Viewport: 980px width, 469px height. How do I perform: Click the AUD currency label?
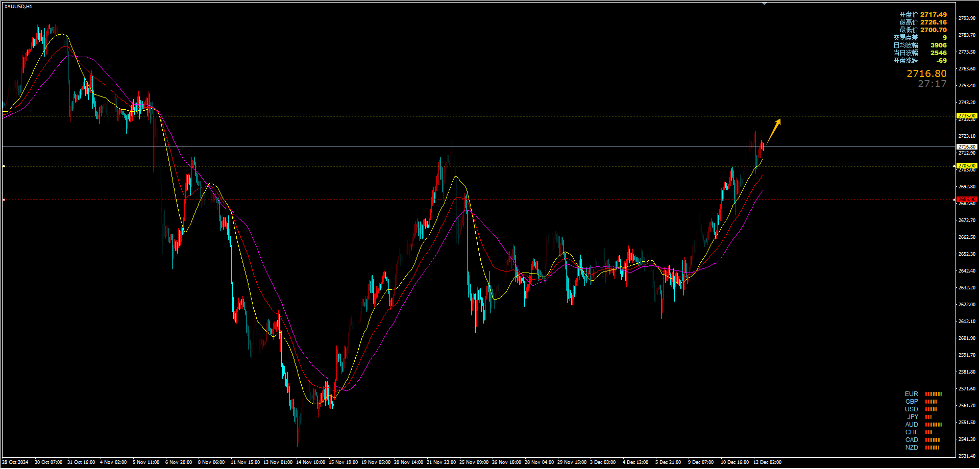pyautogui.click(x=911, y=425)
